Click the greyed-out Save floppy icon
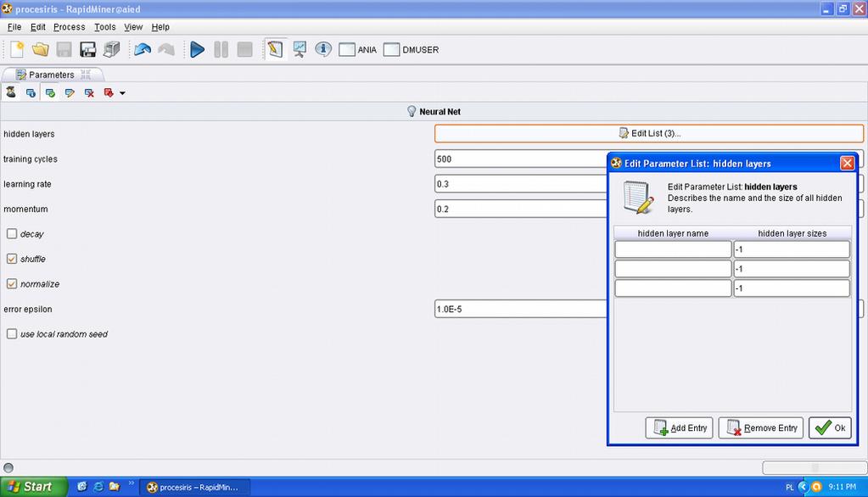This screenshot has width=868, height=497. click(x=64, y=50)
